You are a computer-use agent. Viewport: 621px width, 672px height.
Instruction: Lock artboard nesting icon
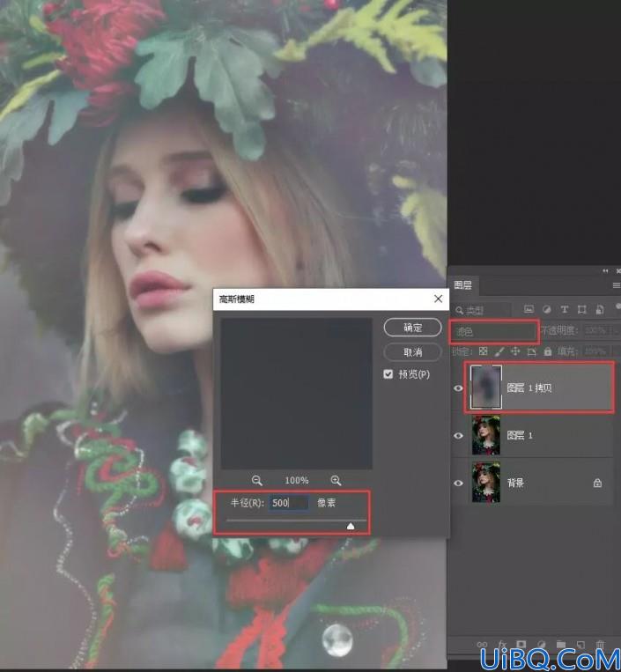(x=531, y=351)
